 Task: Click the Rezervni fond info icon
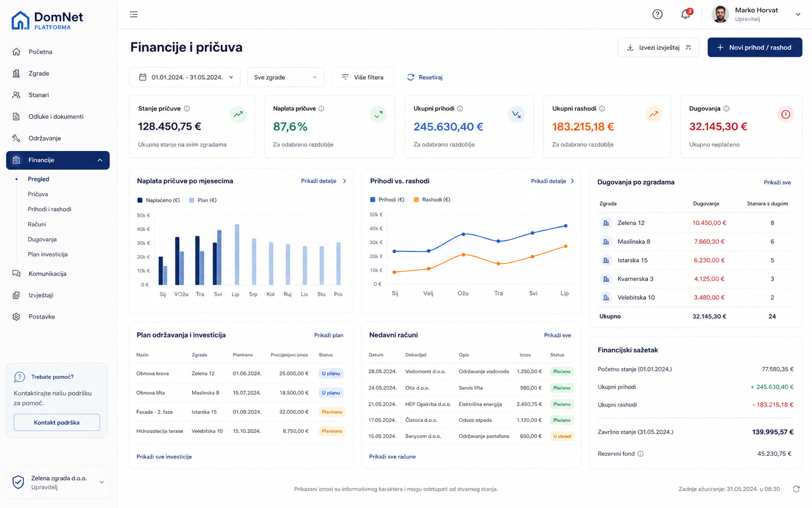pos(640,454)
